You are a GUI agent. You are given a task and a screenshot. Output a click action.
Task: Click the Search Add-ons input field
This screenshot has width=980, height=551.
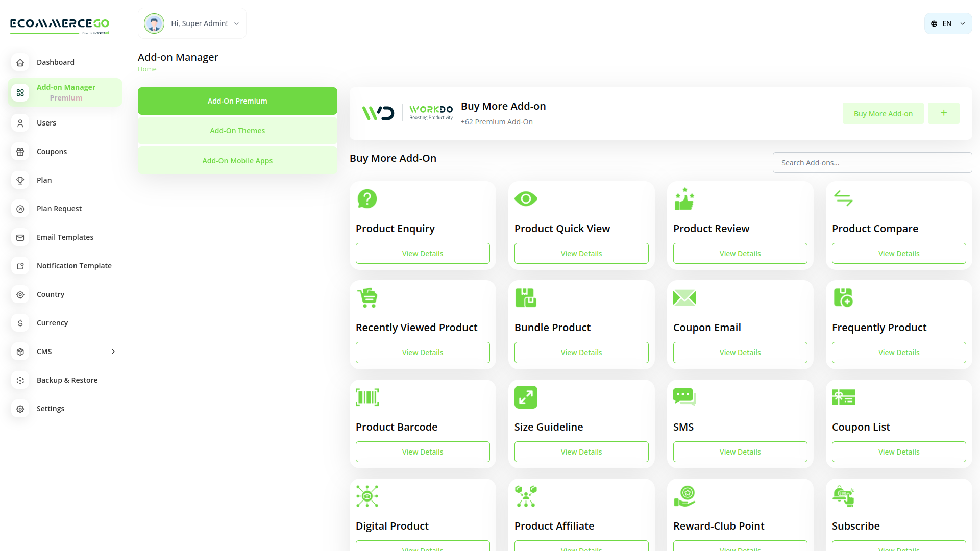pyautogui.click(x=872, y=162)
